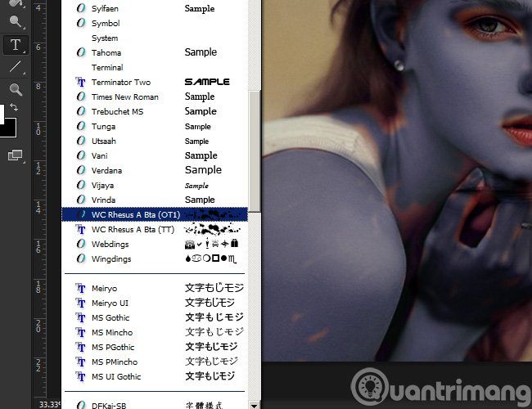Swap foreground and background colors

pyautogui.click(x=14, y=107)
